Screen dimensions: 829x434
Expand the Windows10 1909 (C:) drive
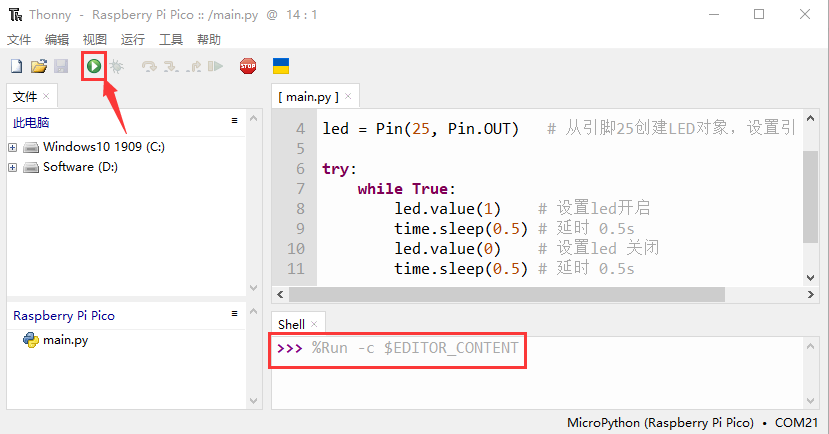click(x=13, y=147)
